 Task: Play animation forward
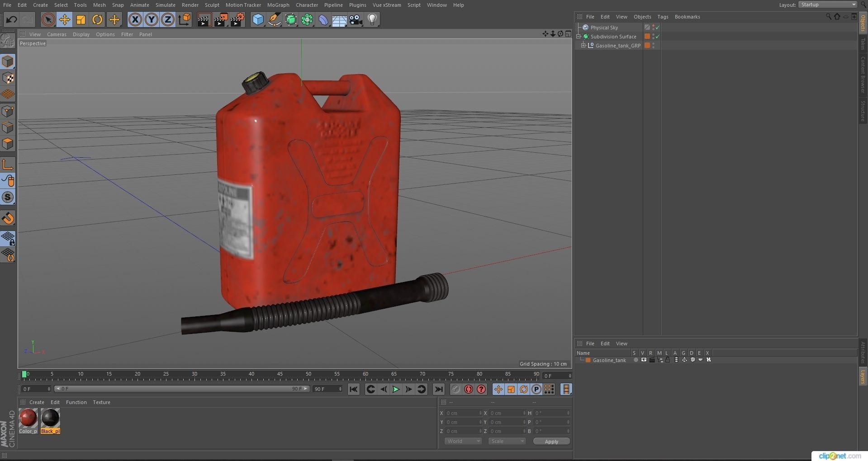click(x=396, y=389)
